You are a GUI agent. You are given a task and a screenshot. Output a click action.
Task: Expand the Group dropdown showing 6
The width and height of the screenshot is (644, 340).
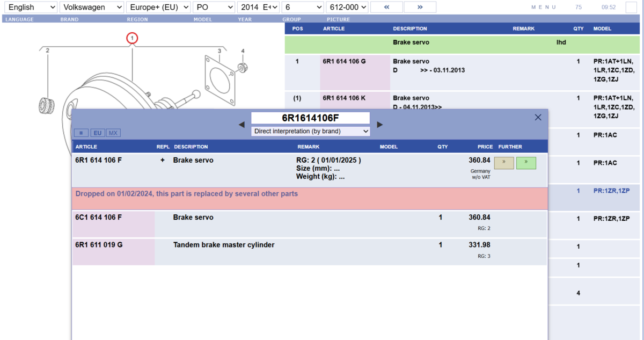(x=303, y=7)
